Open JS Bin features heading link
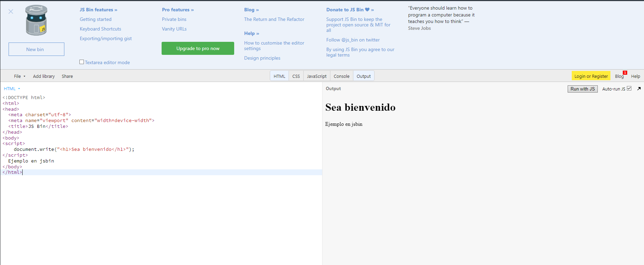Screen dimensions: 644x265 tap(98, 10)
